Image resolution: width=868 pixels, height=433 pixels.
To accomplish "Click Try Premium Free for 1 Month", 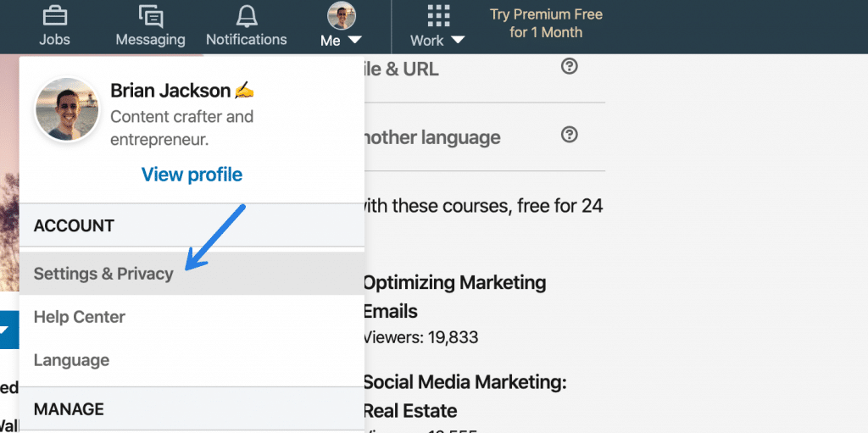I will 546,23.
